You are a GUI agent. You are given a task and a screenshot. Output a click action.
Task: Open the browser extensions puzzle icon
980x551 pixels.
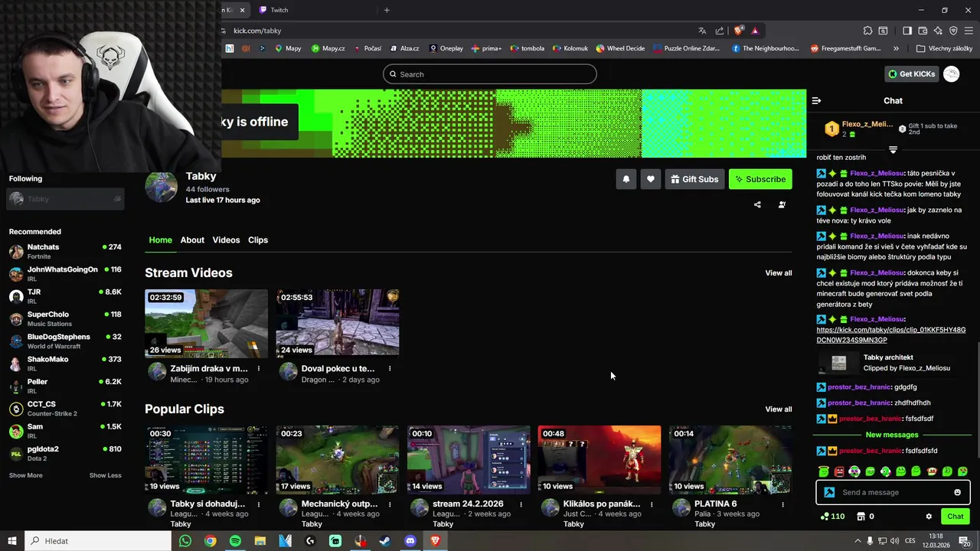point(867,31)
